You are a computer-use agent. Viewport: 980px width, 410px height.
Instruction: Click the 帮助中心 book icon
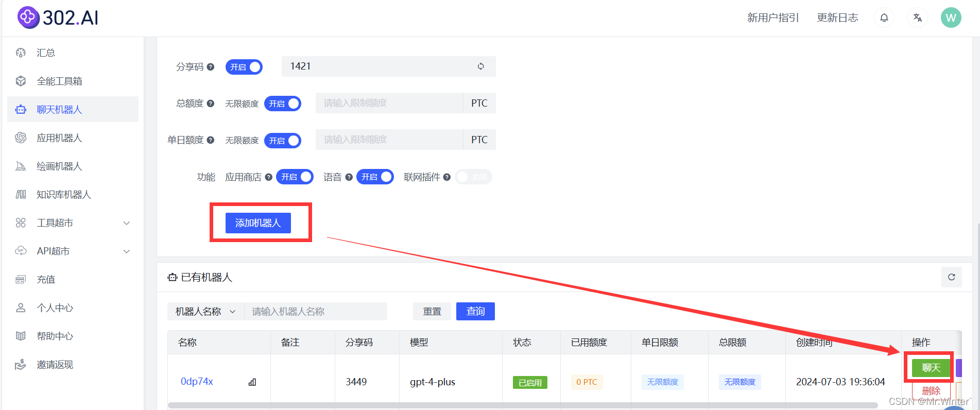tap(21, 336)
